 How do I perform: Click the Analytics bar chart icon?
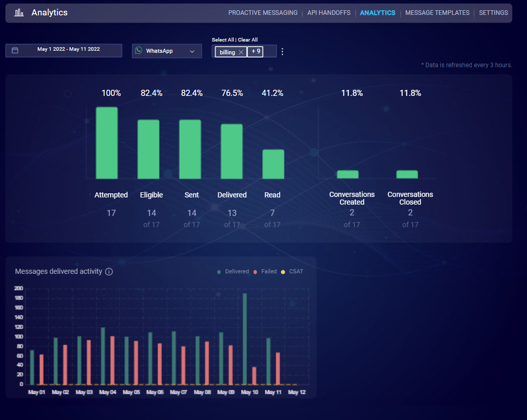pyautogui.click(x=19, y=13)
